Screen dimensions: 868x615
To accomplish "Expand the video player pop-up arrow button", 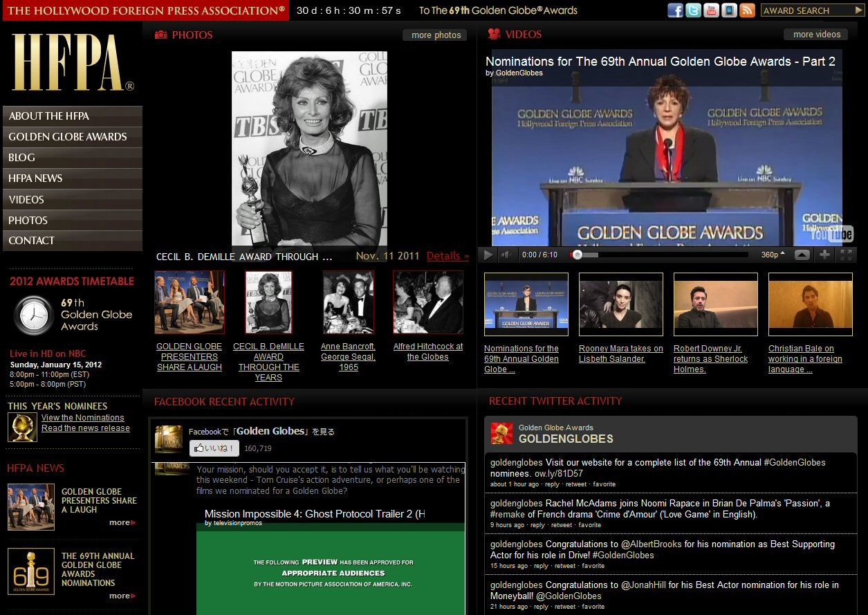I will click(x=802, y=255).
